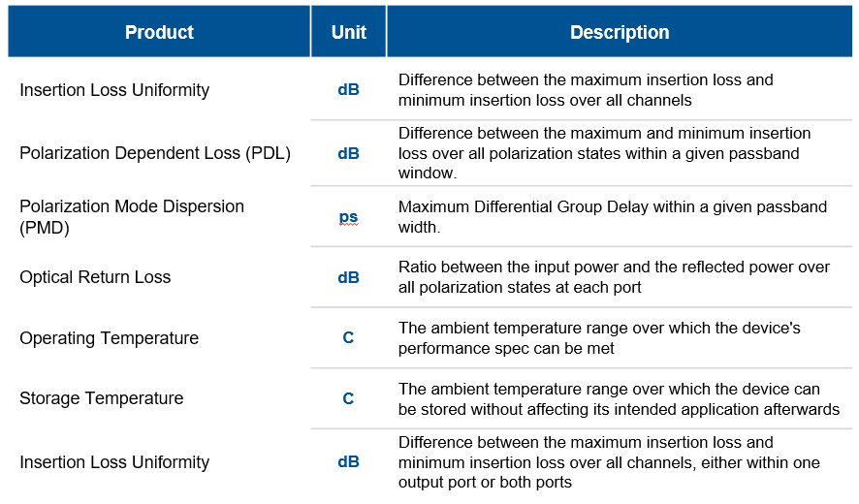Click the C unit for Operating Temperature
Image resolution: width=859 pixels, height=504 pixels.
(x=348, y=338)
